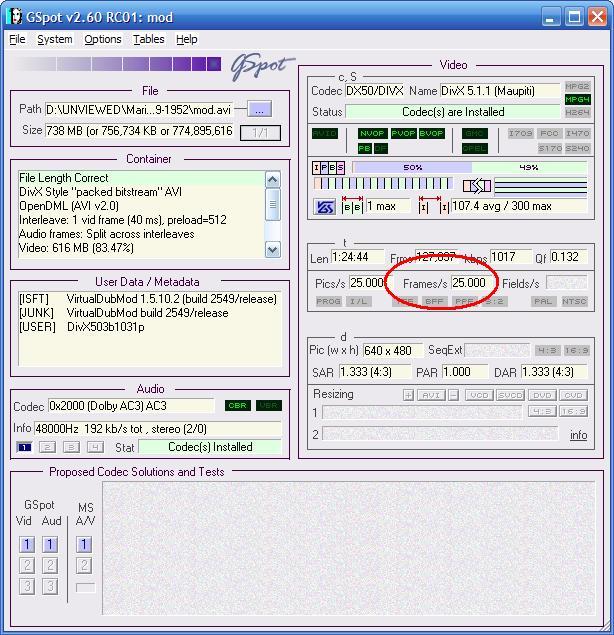Image resolution: width=614 pixels, height=635 pixels.
Task: Click the FCC colorimetry indicator
Action: (x=549, y=133)
